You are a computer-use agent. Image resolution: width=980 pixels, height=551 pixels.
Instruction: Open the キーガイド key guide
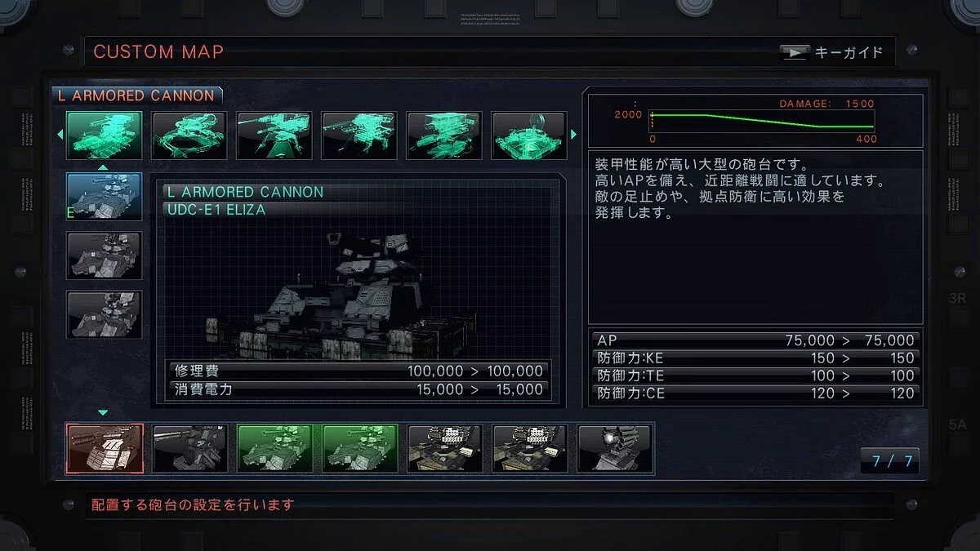(833, 52)
